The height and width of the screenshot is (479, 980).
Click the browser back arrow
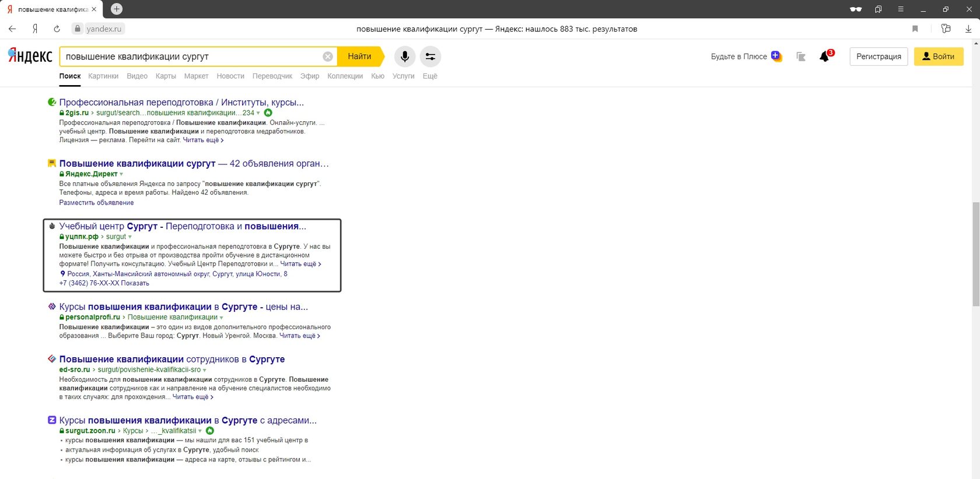pyautogui.click(x=12, y=29)
